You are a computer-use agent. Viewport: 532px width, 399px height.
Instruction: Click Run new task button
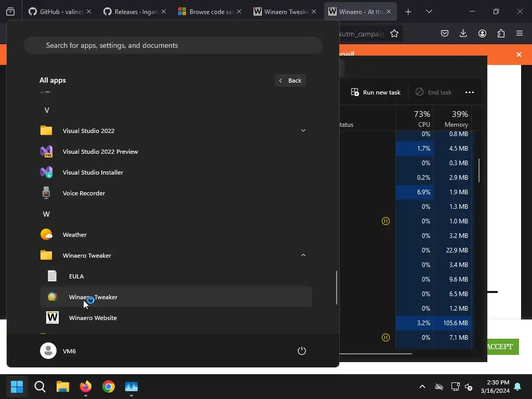376,92
